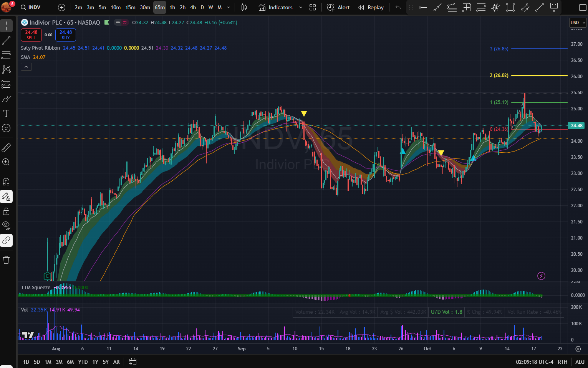Select the Saty Pivot Ribbon legend label

pyautogui.click(x=40, y=48)
